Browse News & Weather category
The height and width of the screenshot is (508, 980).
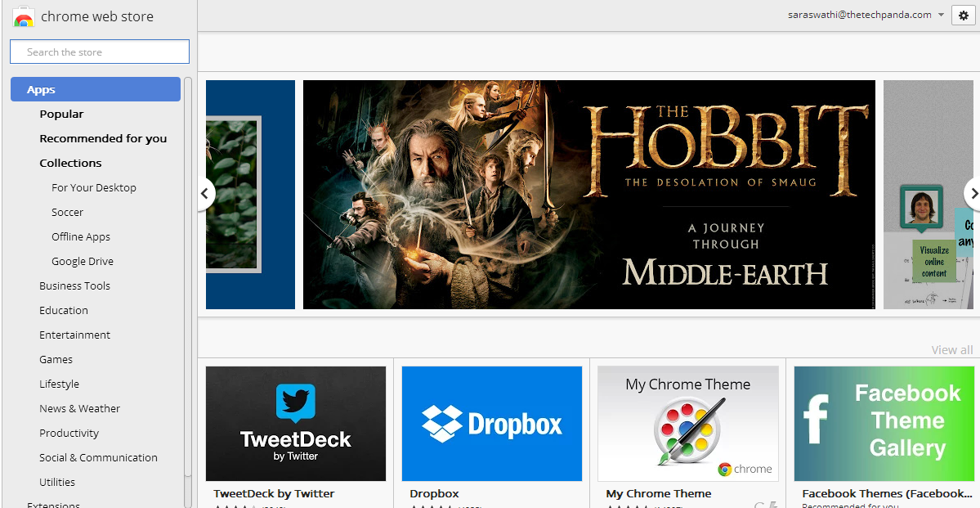(x=79, y=408)
